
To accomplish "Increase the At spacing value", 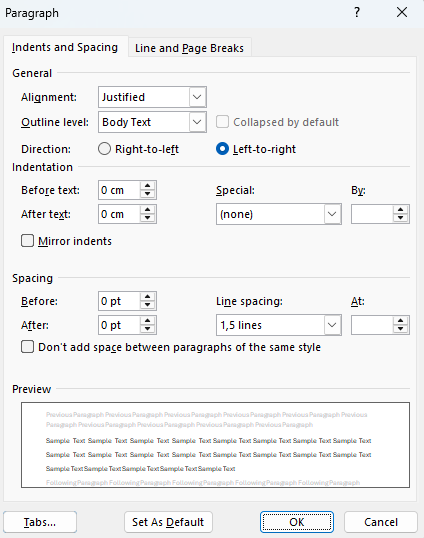I will (x=401, y=320).
